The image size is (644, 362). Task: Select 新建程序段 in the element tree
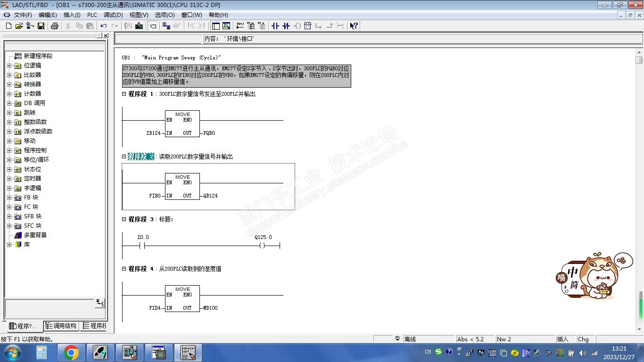click(x=38, y=56)
